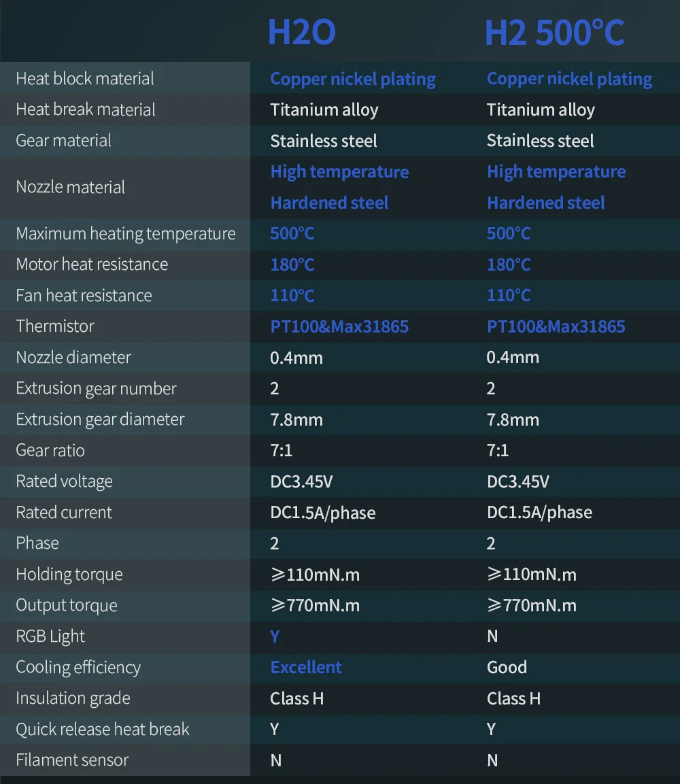
Task: Click the H2 500°C column header
Action: [554, 33]
